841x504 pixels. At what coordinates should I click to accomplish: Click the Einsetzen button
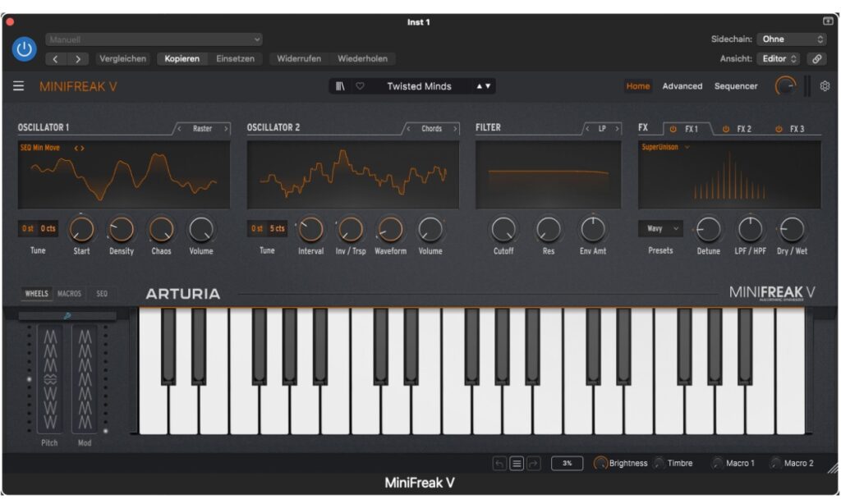(x=236, y=59)
